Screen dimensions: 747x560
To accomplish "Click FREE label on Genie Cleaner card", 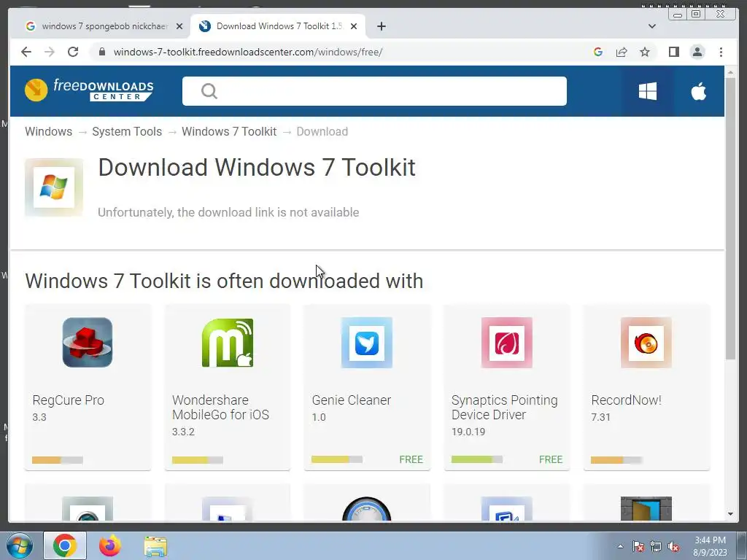I will 411,459.
